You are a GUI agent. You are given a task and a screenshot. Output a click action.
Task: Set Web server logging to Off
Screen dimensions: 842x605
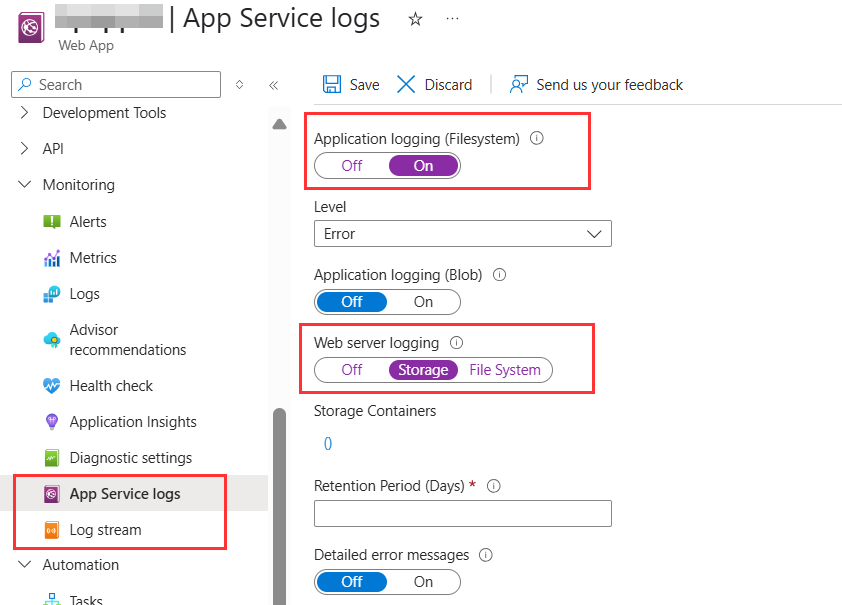[x=352, y=370]
